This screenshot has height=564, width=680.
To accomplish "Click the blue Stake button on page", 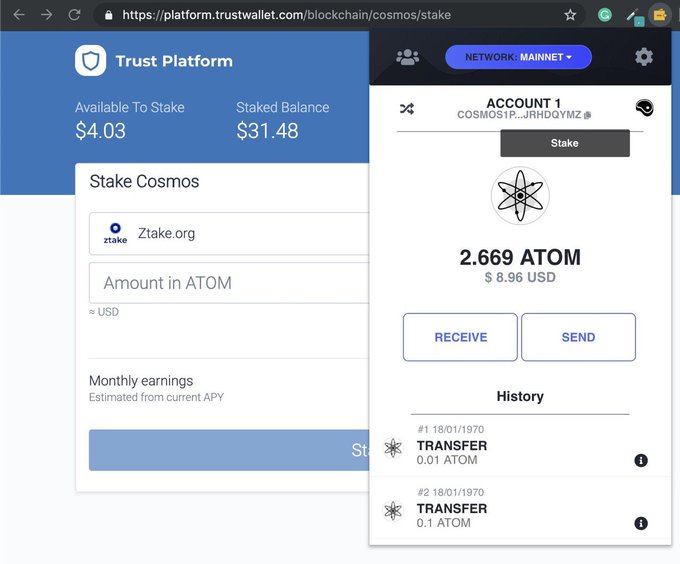I will (229, 450).
